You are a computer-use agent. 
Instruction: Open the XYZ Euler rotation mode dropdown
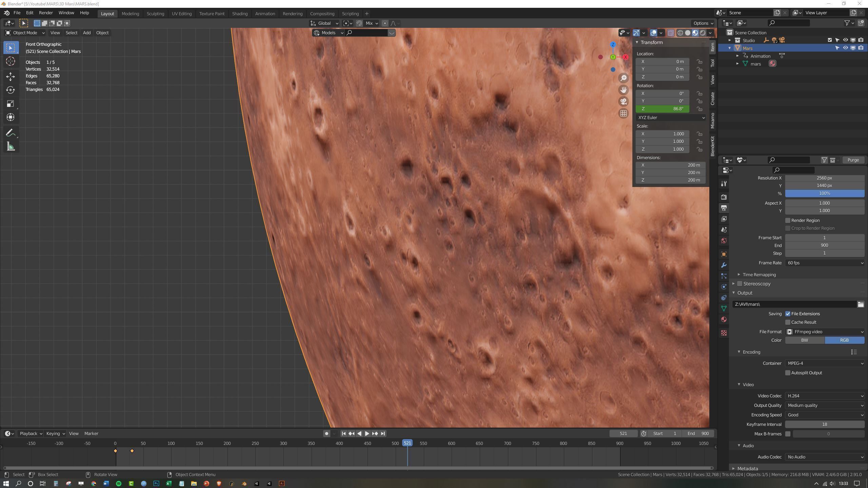(671, 118)
